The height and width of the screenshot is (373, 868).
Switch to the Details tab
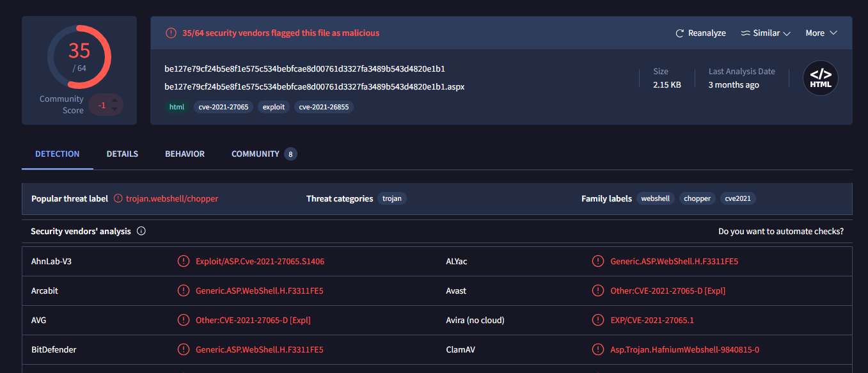pyautogui.click(x=122, y=154)
